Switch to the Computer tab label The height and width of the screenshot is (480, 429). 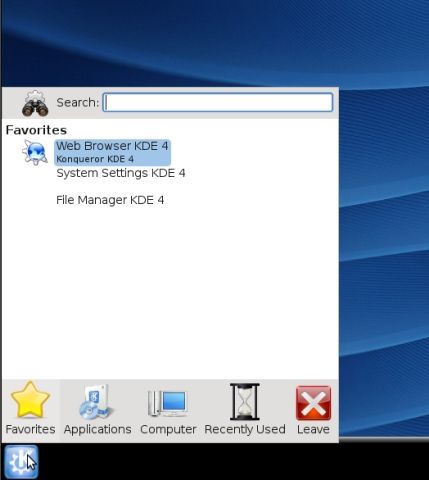(168, 429)
